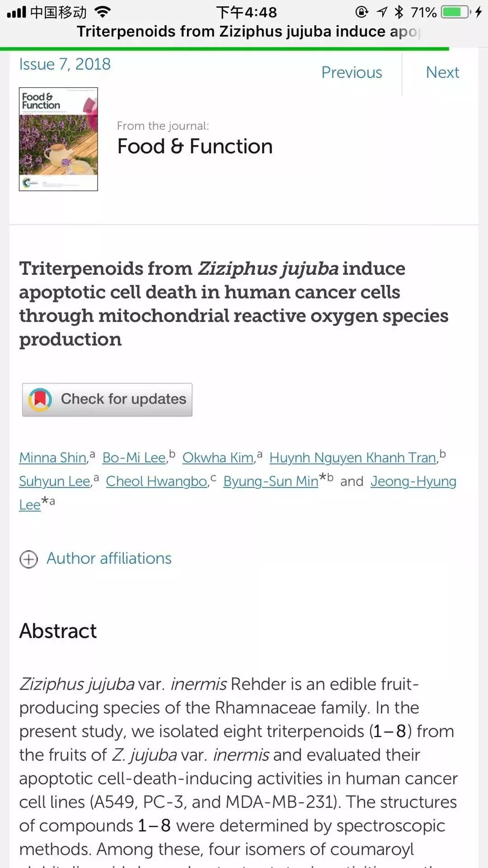
Task: Tap the Wi-Fi status icon
Action: tap(103, 12)
